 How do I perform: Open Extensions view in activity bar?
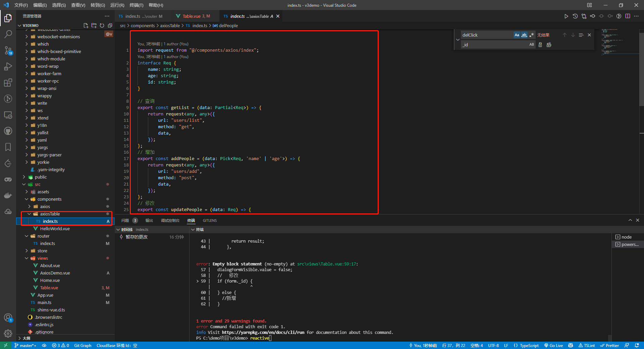click(8, 83)
